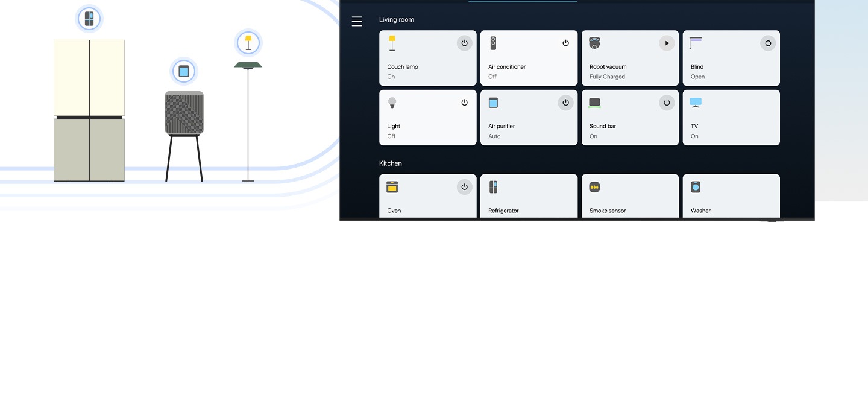
Task: Open the Washer device card
Action: pos(731,196)
